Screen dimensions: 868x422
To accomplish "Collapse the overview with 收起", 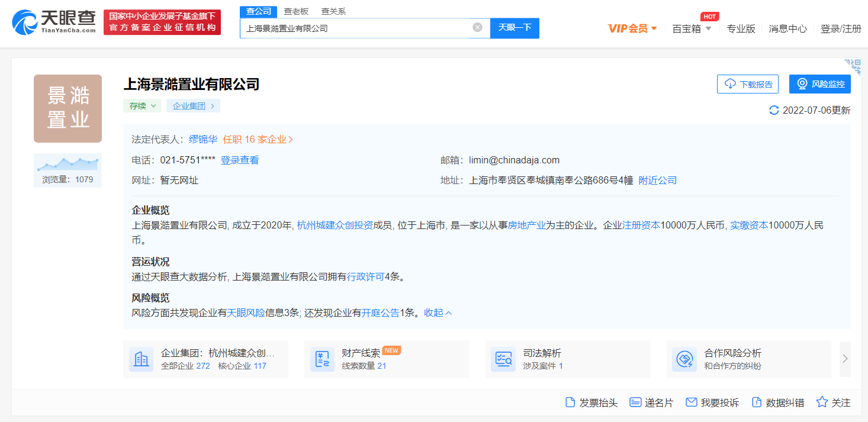I will [438, 313].
